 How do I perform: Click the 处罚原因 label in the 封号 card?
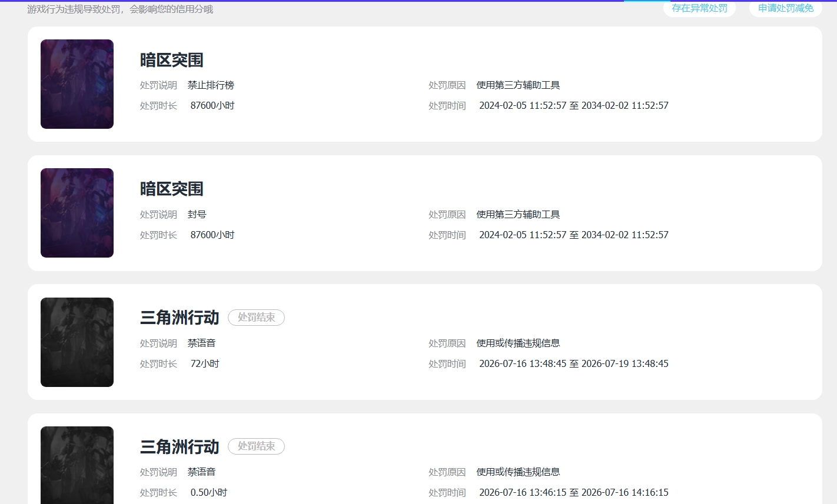(447, 215)
